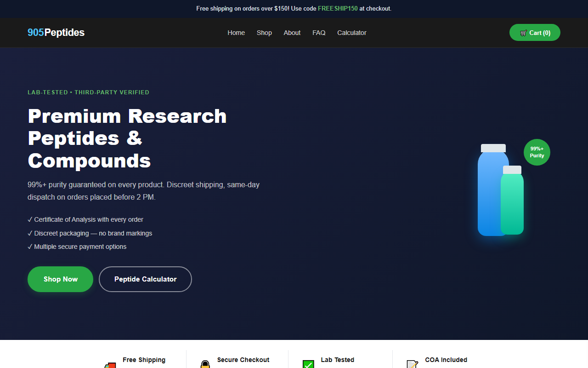The image size is (588, 368).
Task: Click the Secure Checkout feature label
Action: point(243,360)
